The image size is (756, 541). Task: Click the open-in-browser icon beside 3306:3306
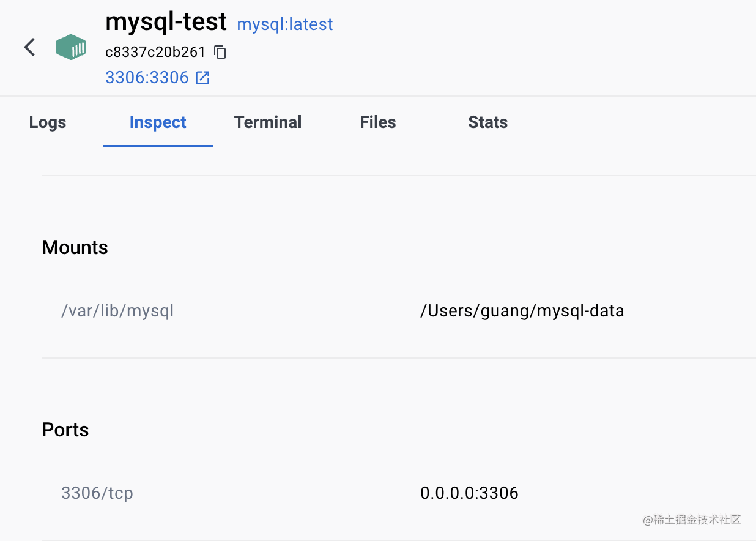202,78
